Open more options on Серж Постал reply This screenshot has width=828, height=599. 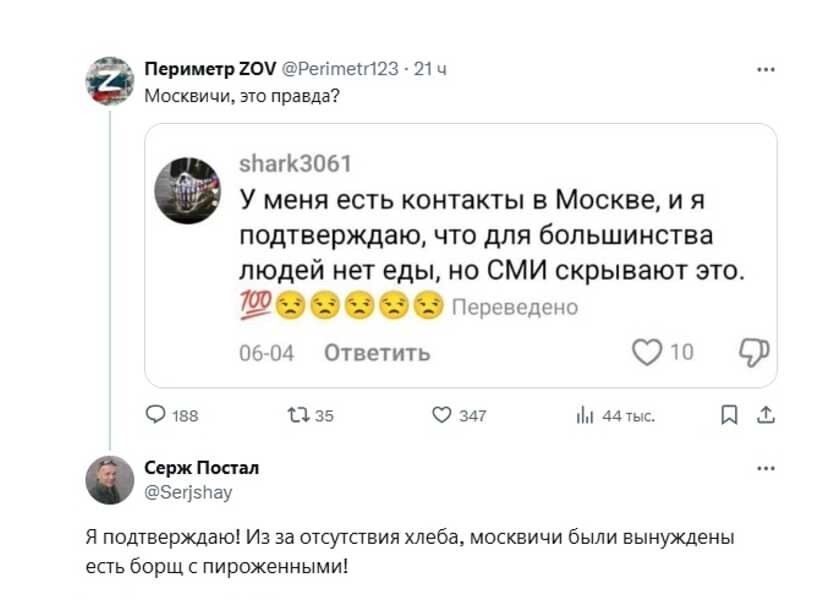(x=766, y=467)
